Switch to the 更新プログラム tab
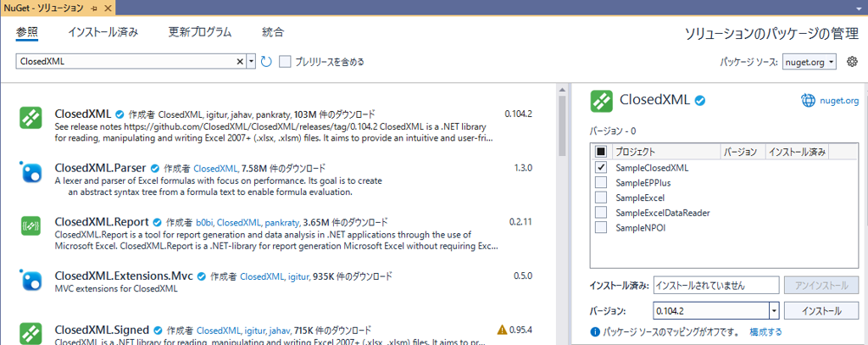This screenshot has width=868, height=345. (200, 32)
